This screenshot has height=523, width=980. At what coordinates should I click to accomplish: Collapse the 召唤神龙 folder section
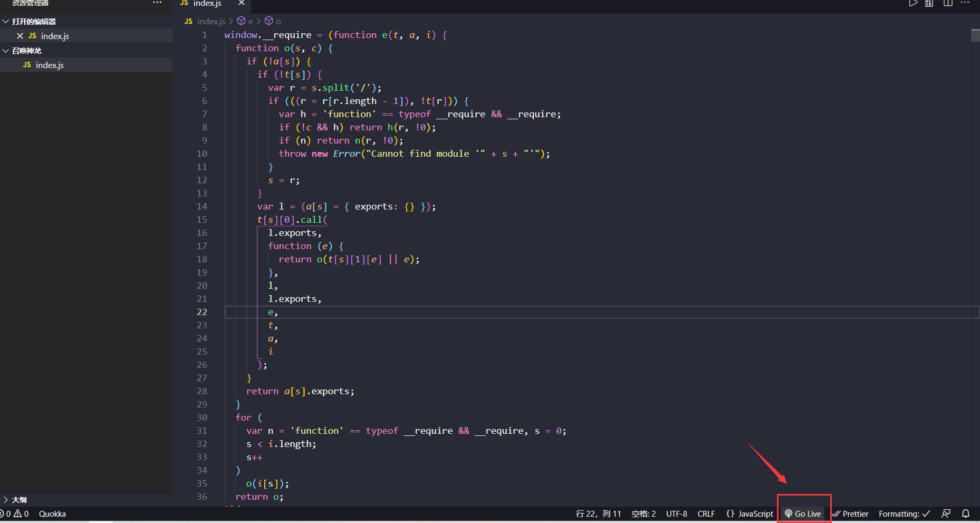[x=86, y=51]
